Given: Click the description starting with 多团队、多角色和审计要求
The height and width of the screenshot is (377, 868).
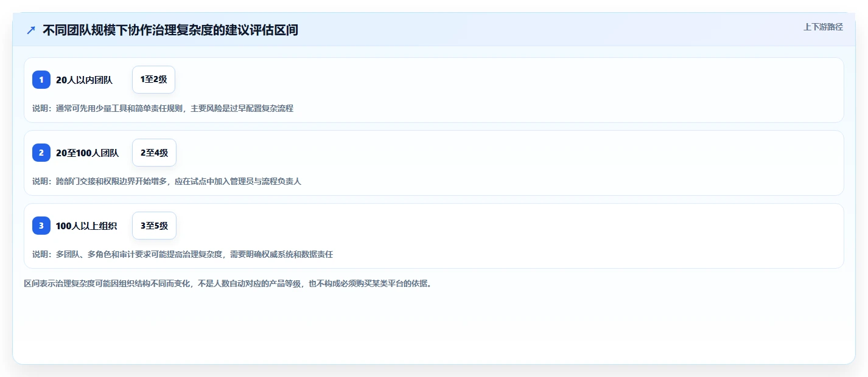Looking at the screenshot, I should point(183,254).
